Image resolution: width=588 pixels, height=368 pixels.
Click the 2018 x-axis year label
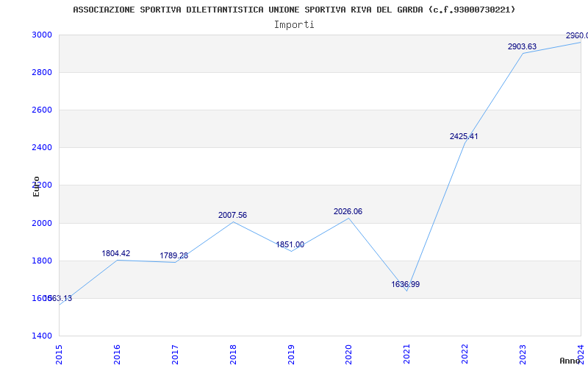click(233, 353)
